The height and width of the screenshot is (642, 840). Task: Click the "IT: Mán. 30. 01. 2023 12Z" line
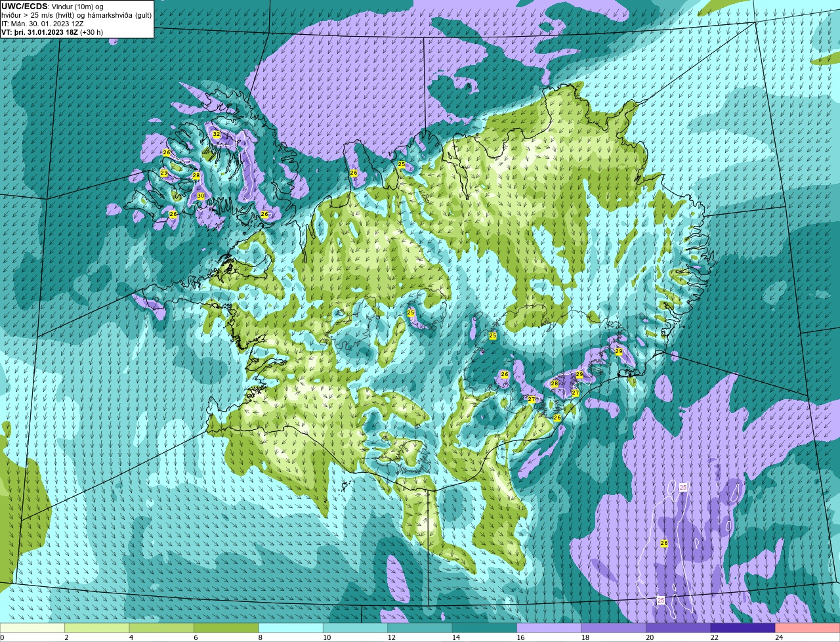click(x=43, y=24)
